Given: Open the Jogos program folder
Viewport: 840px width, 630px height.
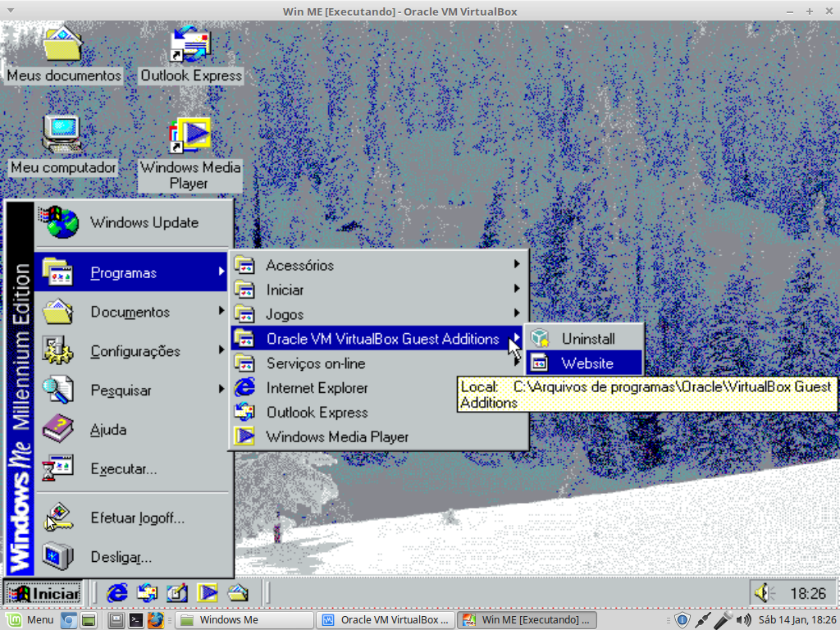Looking at the screenshot, I should [379, 314].
